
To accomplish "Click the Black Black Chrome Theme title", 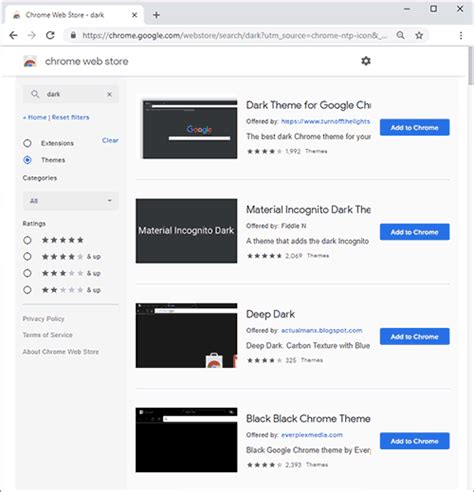I will 308,419.
